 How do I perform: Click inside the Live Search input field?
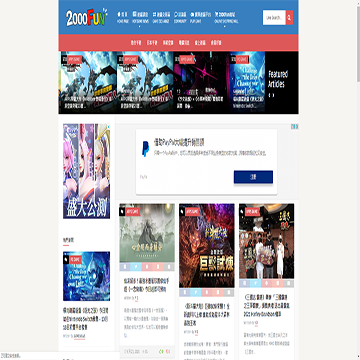274,17
